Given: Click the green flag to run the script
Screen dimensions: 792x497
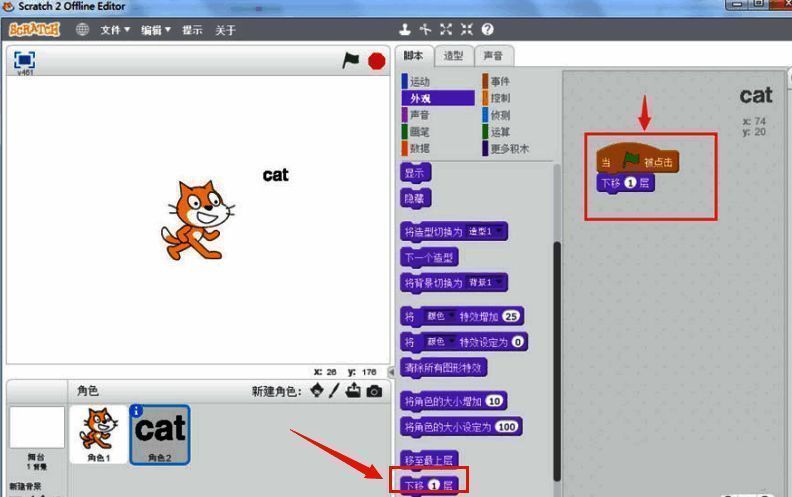Looking at the screenshot, I should 351,61.
